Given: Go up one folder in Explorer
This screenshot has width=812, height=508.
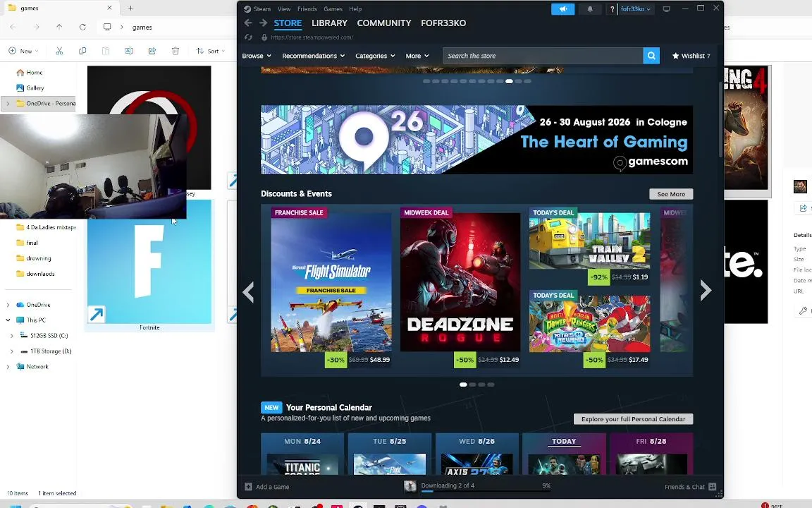Looking at the screenshot, I should coord(59,27).
